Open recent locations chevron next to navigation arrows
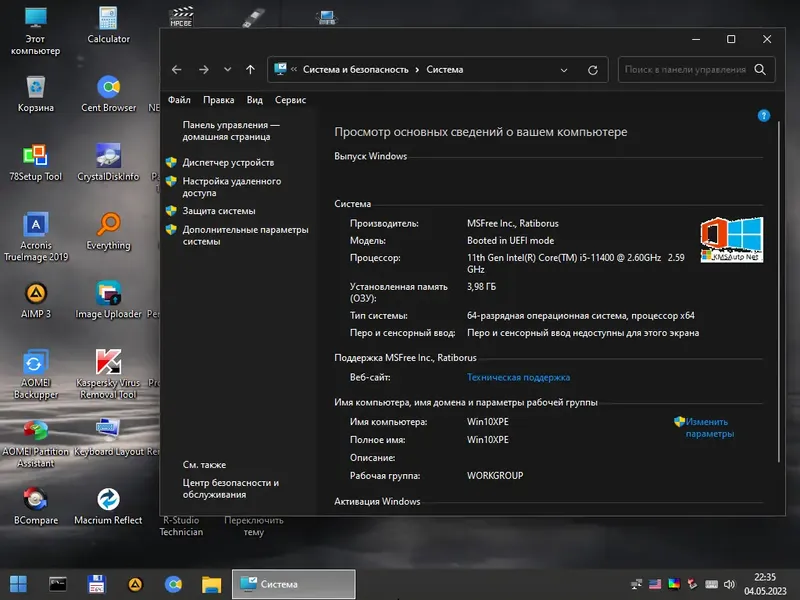This screenshot has width=800, height=600. (x=227, y=70)
